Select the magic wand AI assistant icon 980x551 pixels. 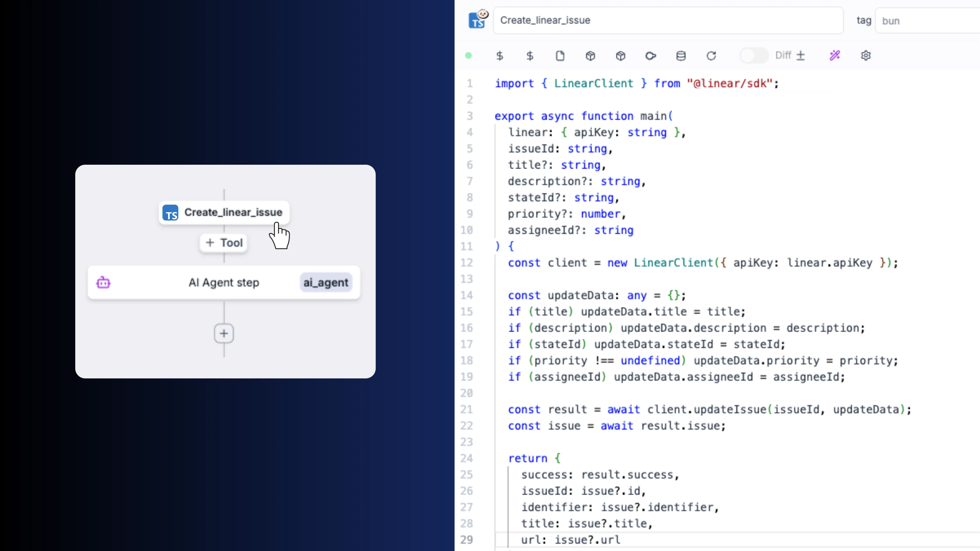[835, 55]
